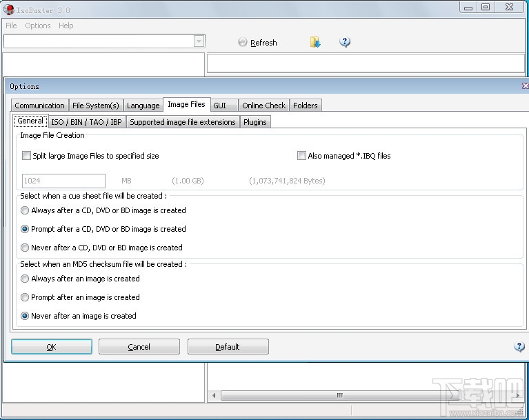The height and width of the screenshot is (420, 529).
Task: Open the help question mark icon in toolbar
Action: click(344, 42)
